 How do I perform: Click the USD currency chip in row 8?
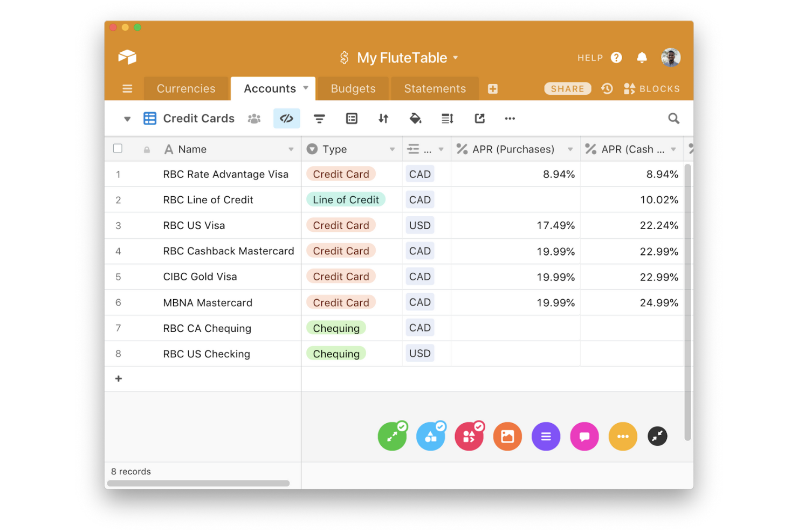(419, 354)
